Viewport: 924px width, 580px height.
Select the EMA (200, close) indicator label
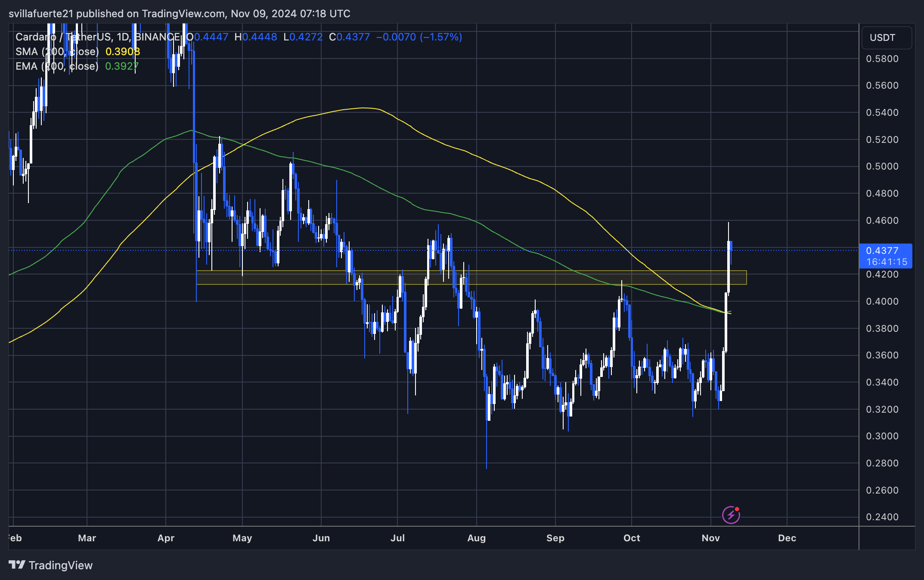(57, 66)
